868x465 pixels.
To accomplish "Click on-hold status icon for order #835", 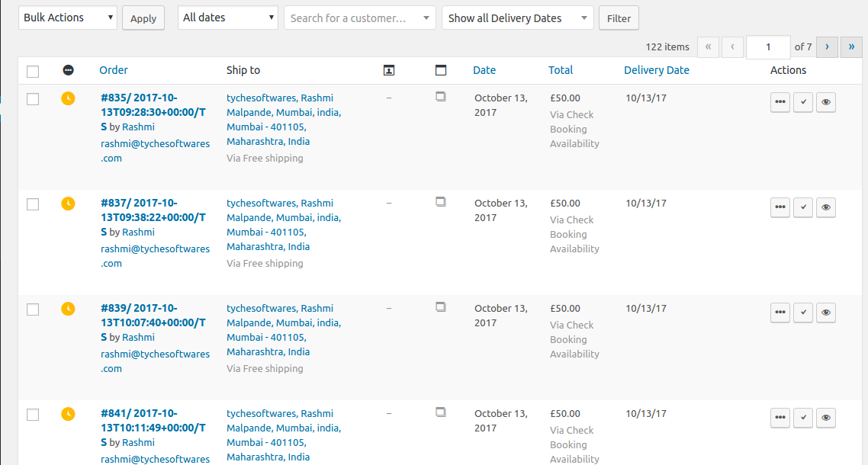I will pyautogui.click(x=68, y=98).
